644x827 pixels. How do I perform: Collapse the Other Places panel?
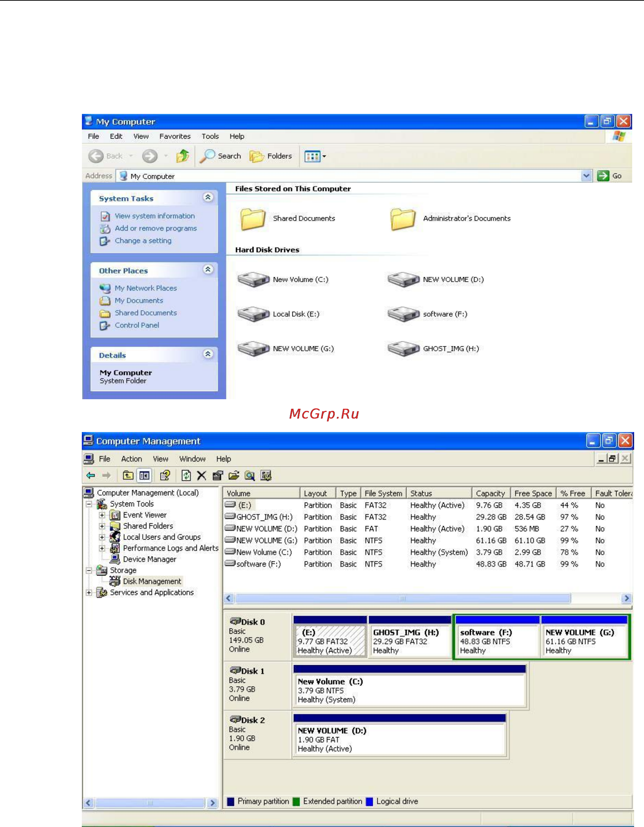click(x=208, y=269)
